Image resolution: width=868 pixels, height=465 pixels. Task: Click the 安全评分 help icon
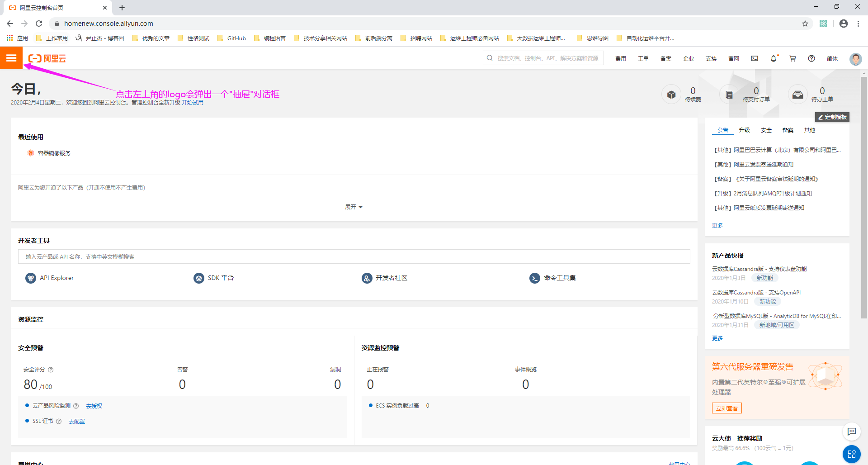click(x=51, y=370)
